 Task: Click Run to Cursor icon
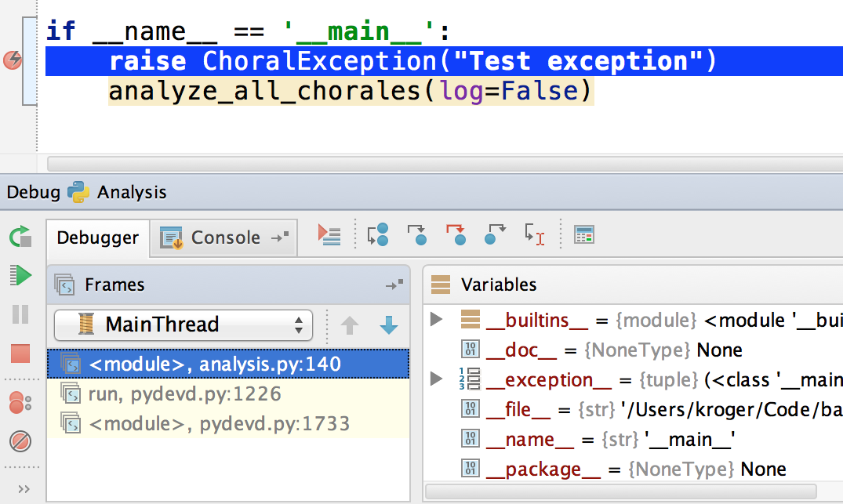click(x=534, y=234)
